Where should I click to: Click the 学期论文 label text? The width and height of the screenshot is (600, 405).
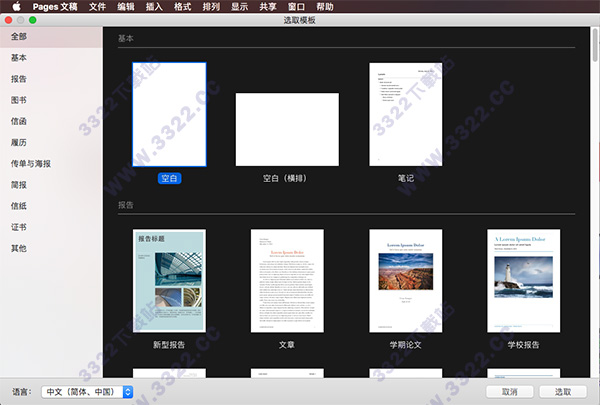[405, 345]
